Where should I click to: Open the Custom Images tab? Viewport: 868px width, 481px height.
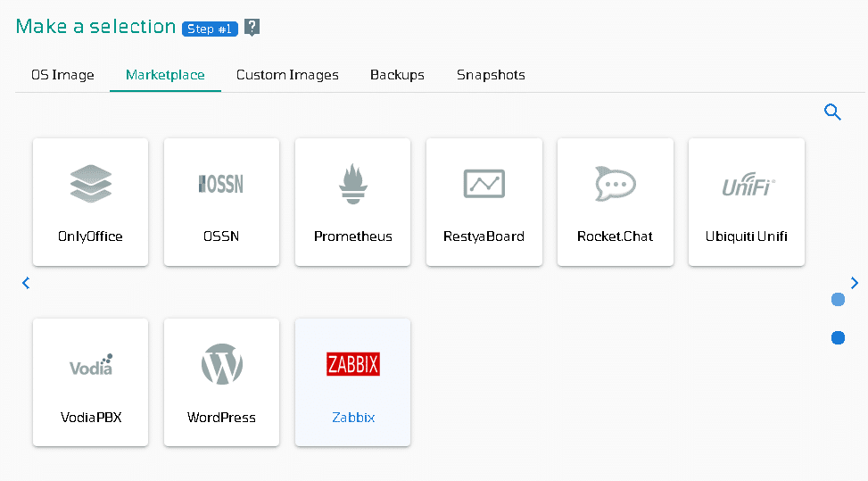click(287, 75)
